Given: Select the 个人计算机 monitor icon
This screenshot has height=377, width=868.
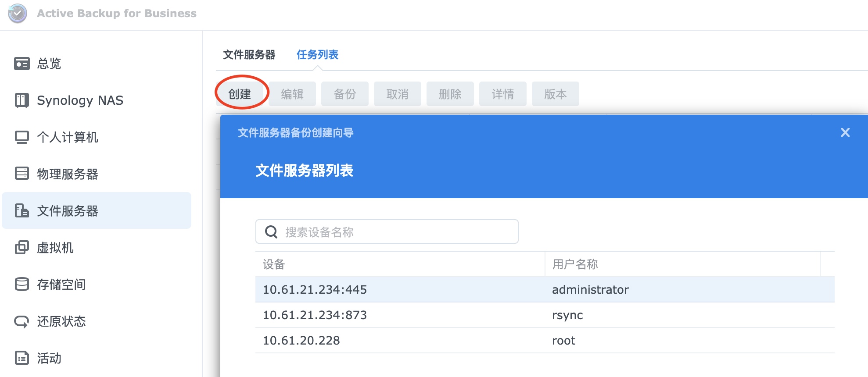Looking at the screenshot, I should click(x=22, y=137).
